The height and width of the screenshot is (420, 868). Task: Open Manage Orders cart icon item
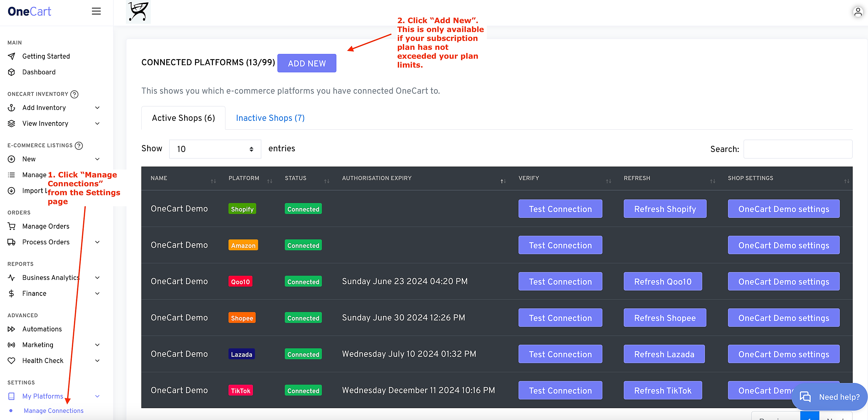pos(45,226)
